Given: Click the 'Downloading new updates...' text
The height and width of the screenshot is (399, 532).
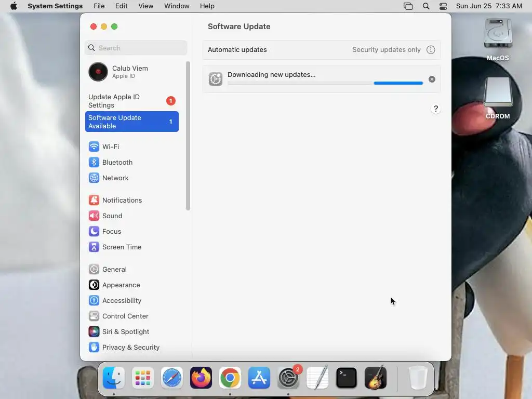Looking at the screenshot, I should pos(271,75).
